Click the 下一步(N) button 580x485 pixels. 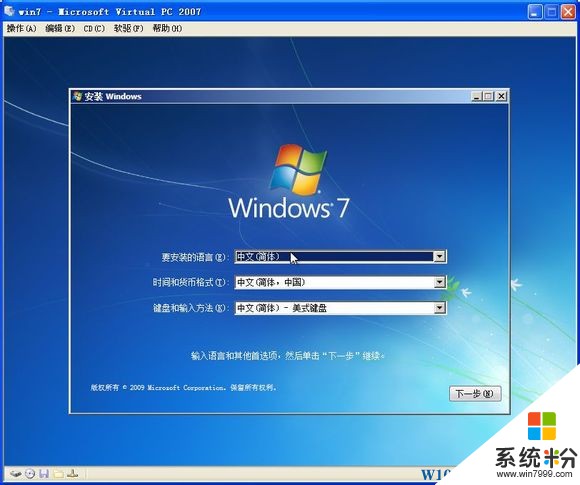click(475, 394)
